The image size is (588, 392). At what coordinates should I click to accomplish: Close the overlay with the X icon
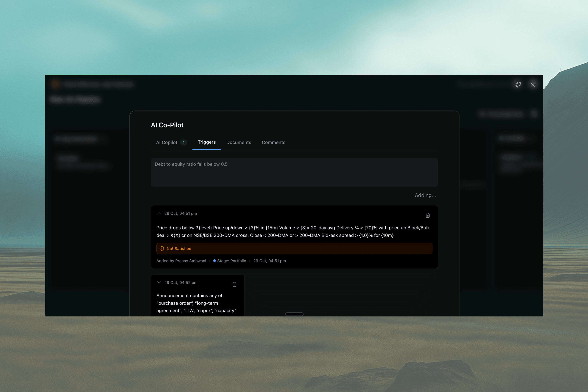pyautogui.click(x=533, y=85)
